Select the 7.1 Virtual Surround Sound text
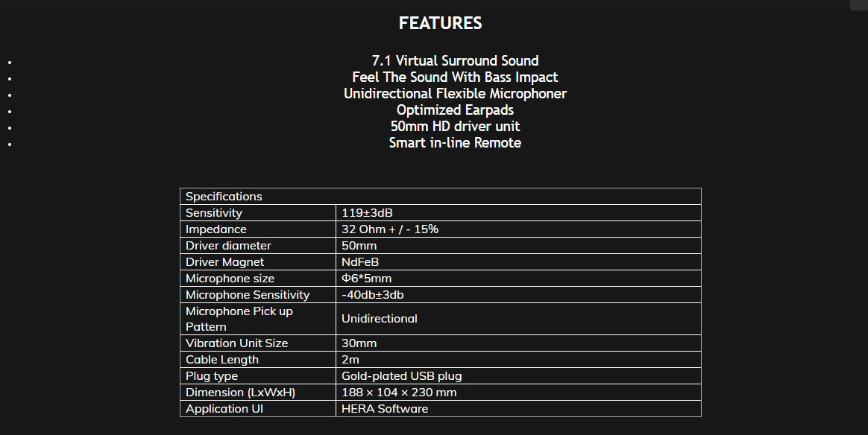This screenshot has height=435, width=868. coord(455,61)
